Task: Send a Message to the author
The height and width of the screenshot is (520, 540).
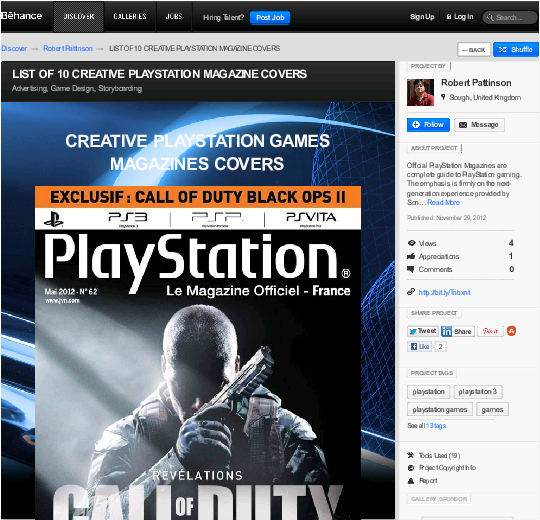Action: point(479,125)
